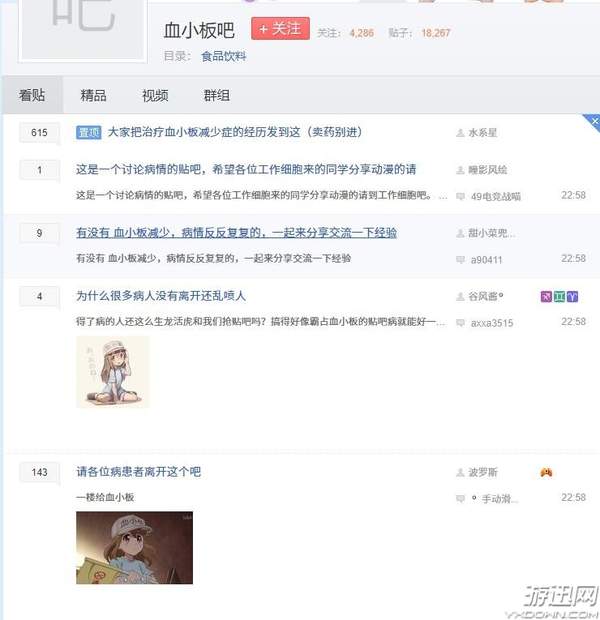Open post 这是一个讨论病情的贴吧
Screen dimensions: 600x620
click(246, 170)
